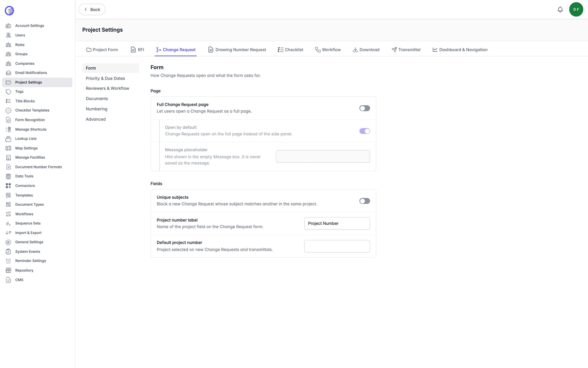The height and width of the screenshot is (368, 588).
Task: Open the Numbering section
Action: 111,109
